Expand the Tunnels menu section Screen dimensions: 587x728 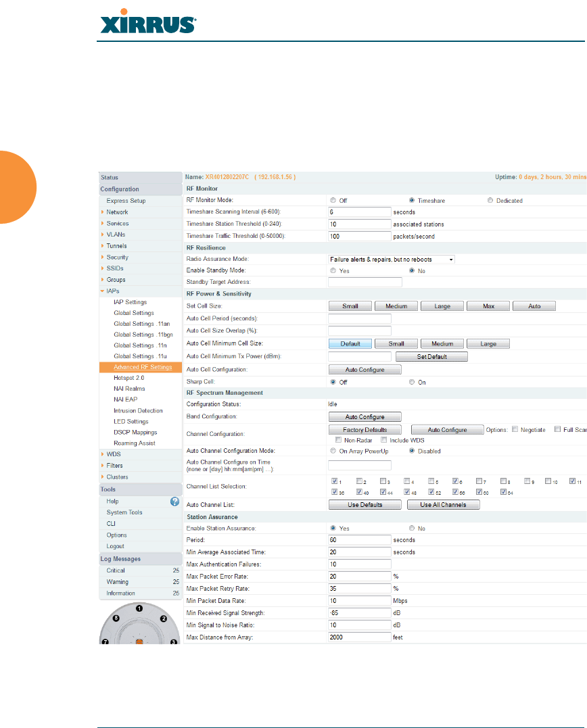point(116,245)
